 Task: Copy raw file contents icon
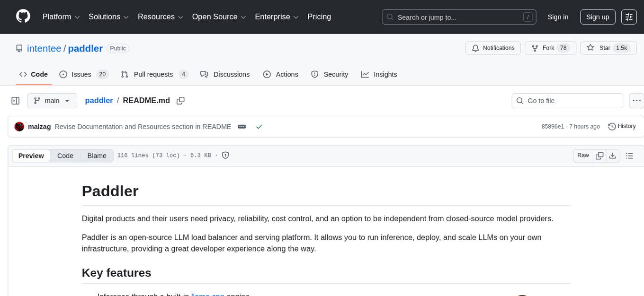tap(599, 156)
